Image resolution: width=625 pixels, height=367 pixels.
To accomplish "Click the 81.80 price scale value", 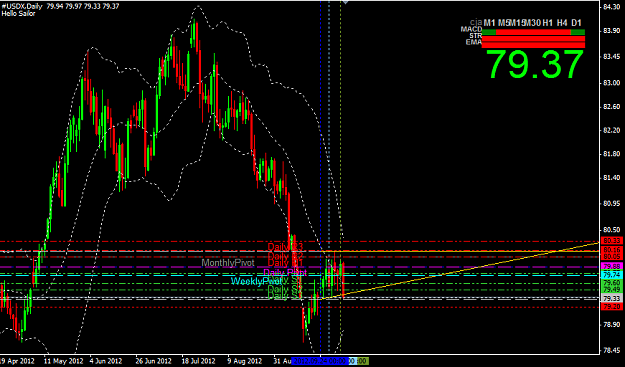I will point(611,154).
